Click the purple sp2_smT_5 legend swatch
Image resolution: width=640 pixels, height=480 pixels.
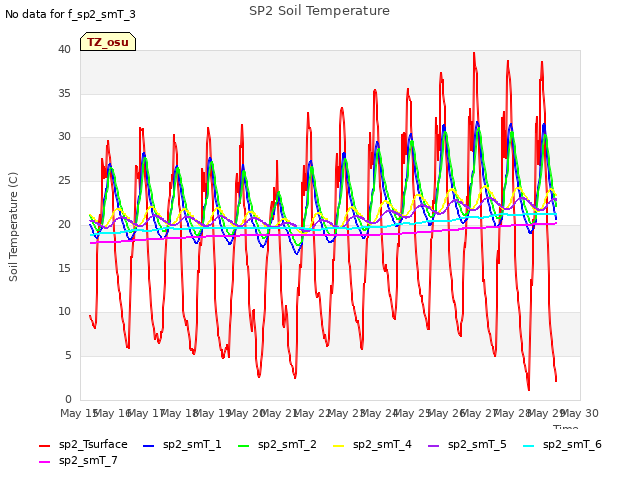point(434,446)
